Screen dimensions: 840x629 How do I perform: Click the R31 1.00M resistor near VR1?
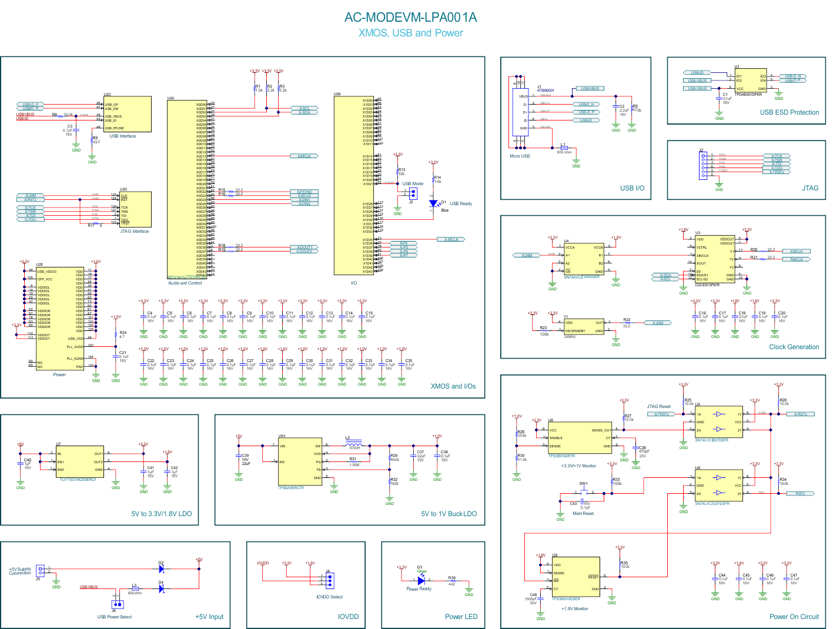[353, 461]
